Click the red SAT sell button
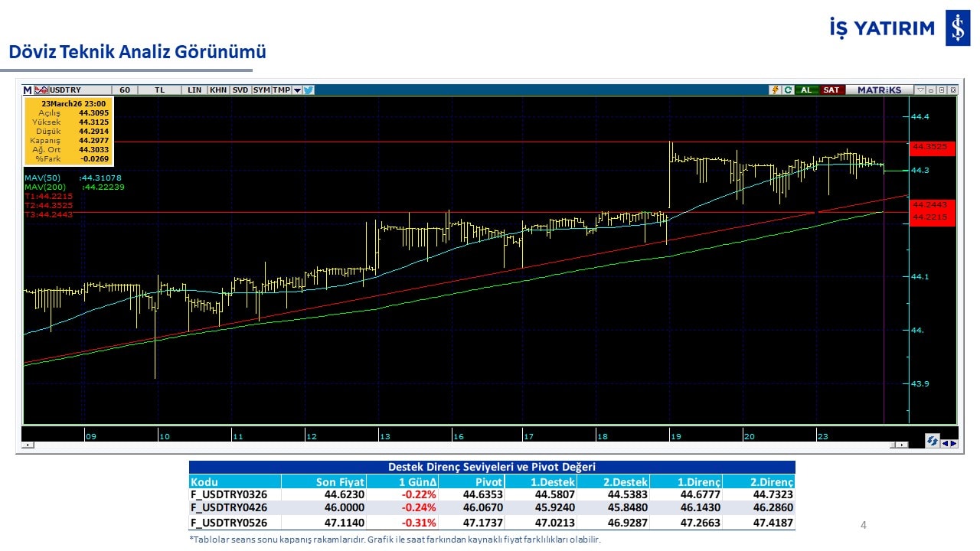This screenshot has width=980, height=551. pos(831,90)
